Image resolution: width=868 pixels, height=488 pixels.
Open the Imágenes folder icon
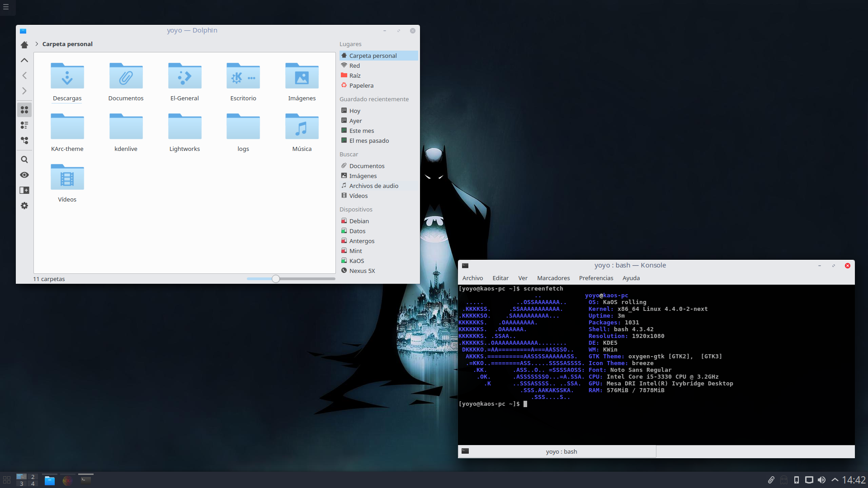(x=302, y=76)
